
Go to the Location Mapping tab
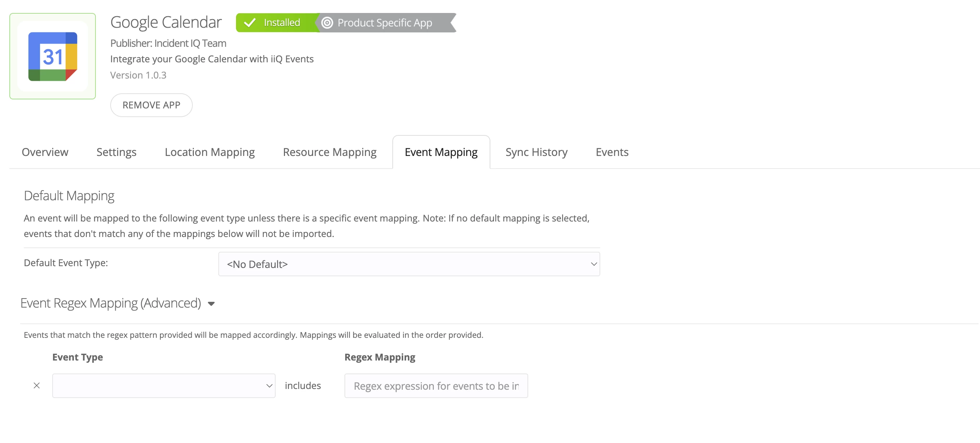tap(209, 152)
